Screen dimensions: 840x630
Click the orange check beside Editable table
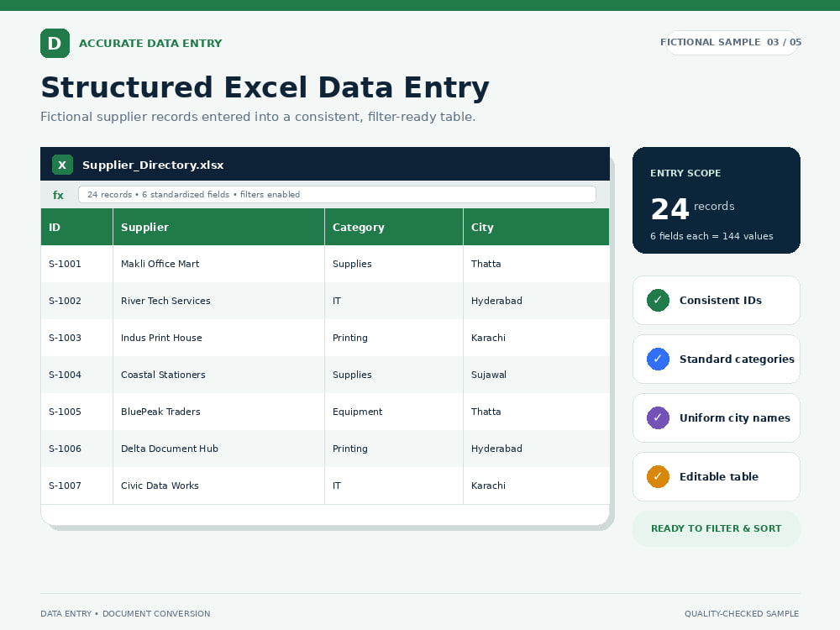tap(658, 477)
